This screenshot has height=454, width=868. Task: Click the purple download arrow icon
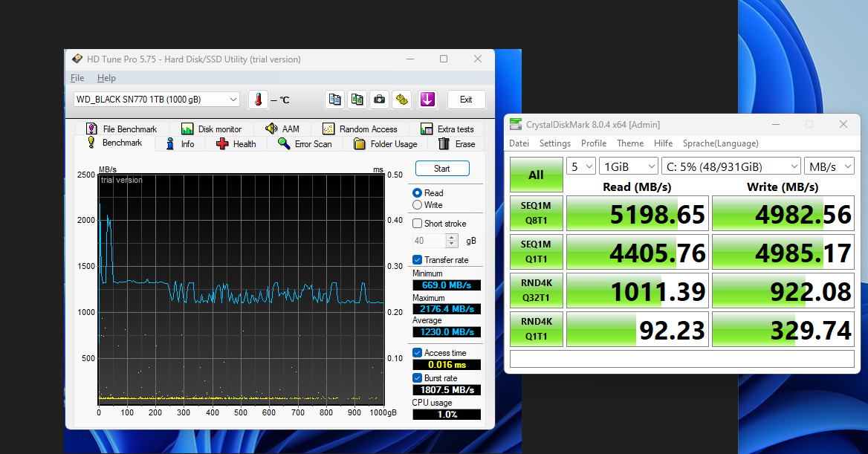pyautogui.click(x=427, y=100)
